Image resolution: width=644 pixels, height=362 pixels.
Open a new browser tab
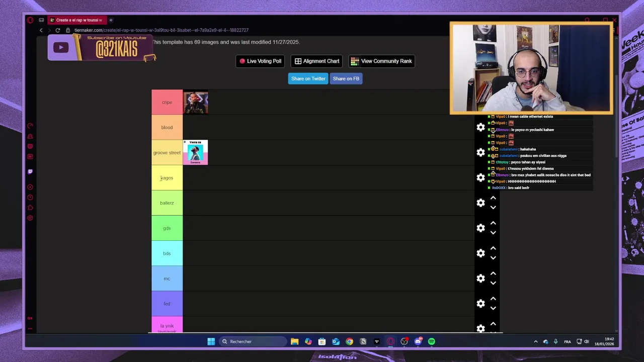click(111, 20)
